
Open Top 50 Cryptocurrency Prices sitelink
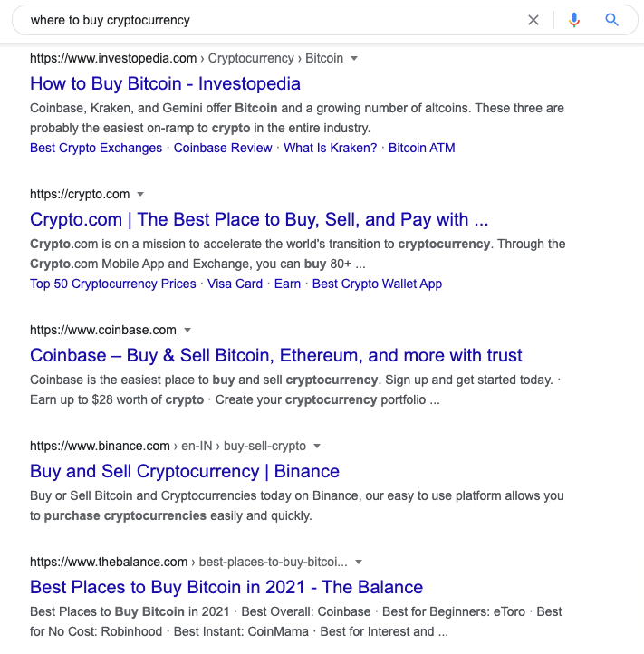click(x=113, y=284)
